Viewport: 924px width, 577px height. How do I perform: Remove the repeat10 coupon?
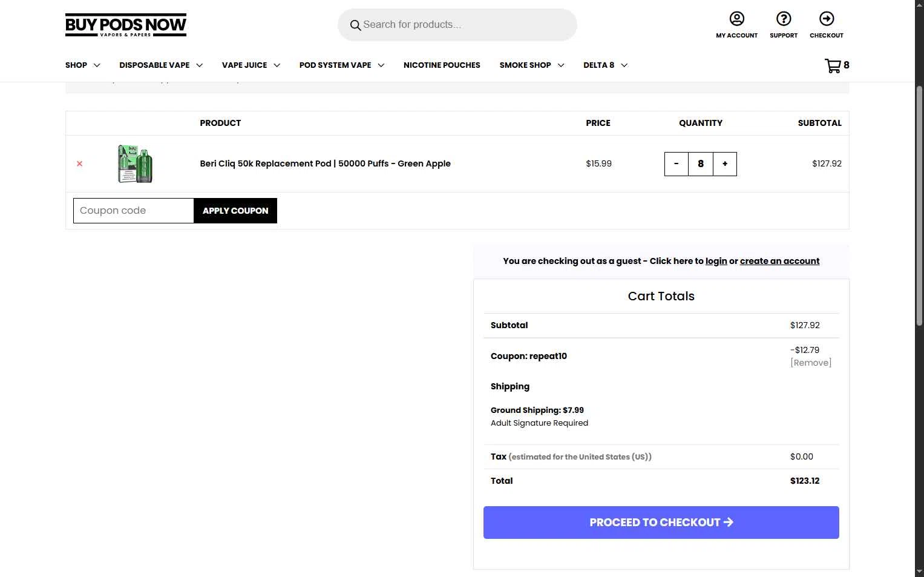click(811, 363)
